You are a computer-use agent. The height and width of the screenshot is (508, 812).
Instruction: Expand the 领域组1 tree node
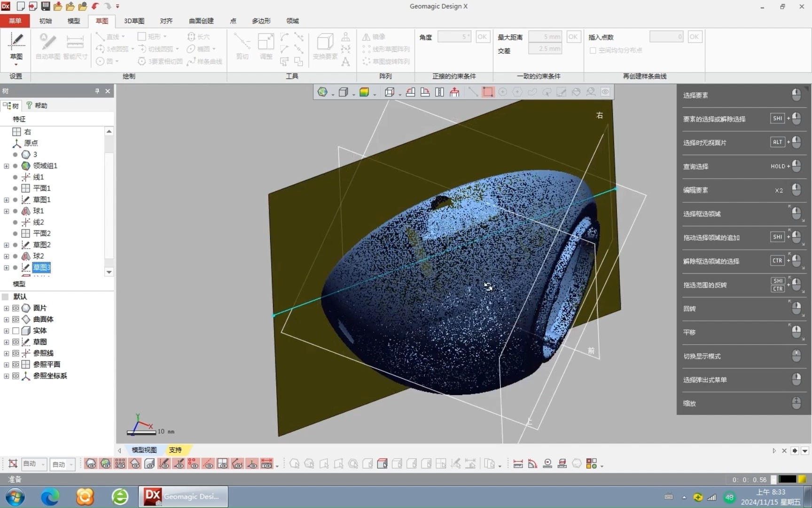tap(6, 166)
